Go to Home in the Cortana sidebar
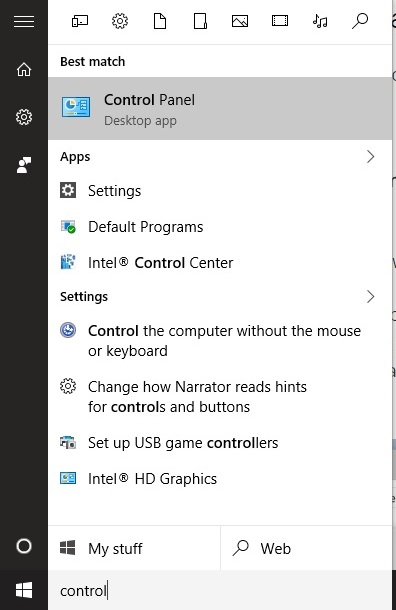 [x=24, y=70]
